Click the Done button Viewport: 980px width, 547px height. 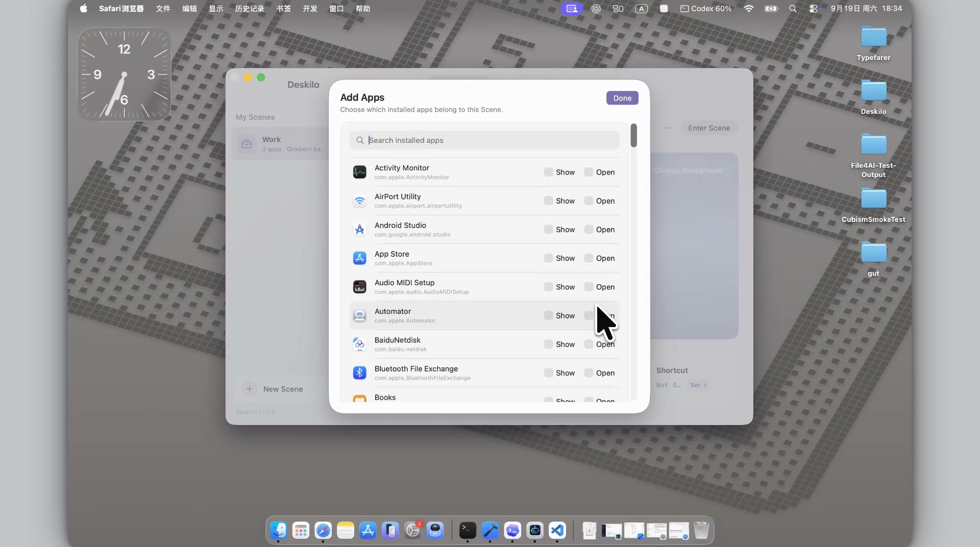(622, 98)
